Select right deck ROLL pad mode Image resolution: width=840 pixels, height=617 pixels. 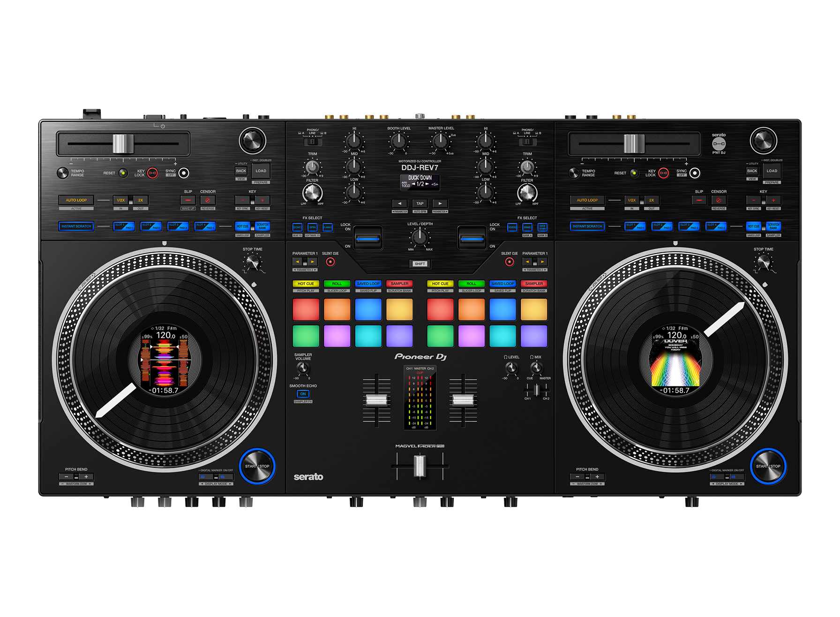[472, 284]
